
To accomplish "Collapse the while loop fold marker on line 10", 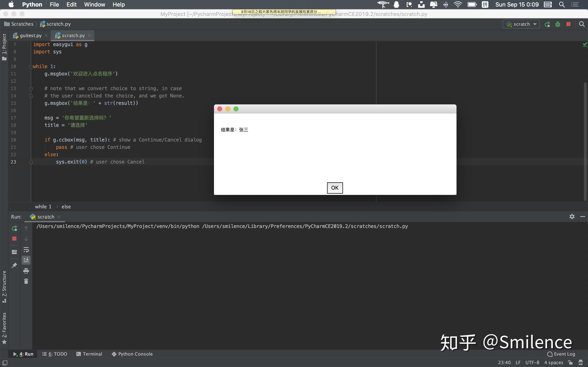I will [31, 66].
